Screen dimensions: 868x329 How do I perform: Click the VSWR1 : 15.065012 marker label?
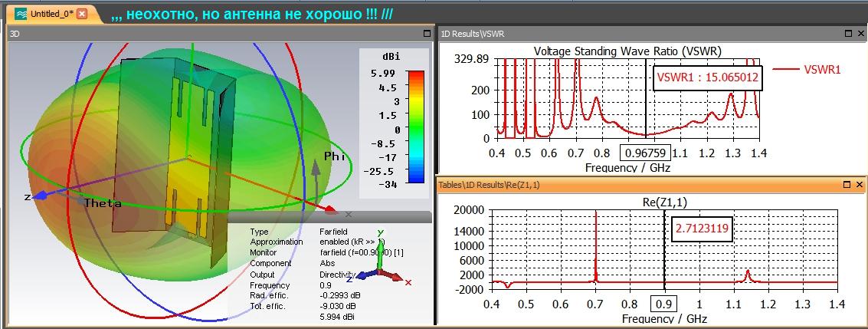[x=707, y=79]
